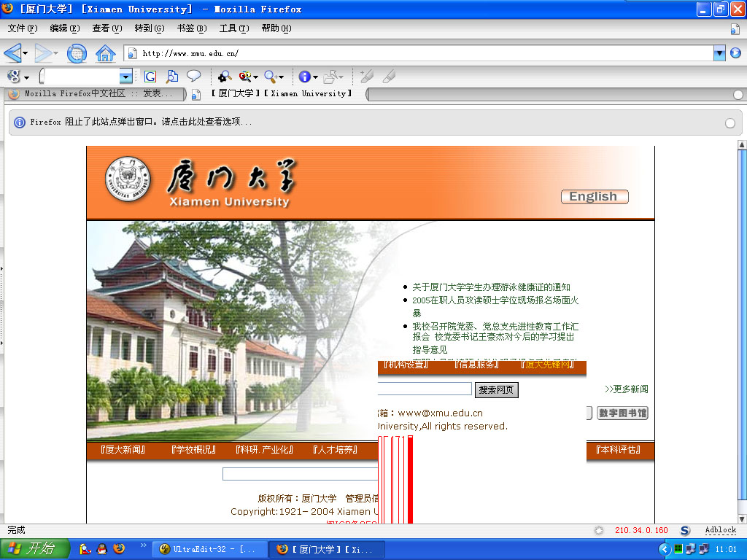The image size is (747, 560).
Task: Open the 查看 (View) menu
Action: coord(107,28)
